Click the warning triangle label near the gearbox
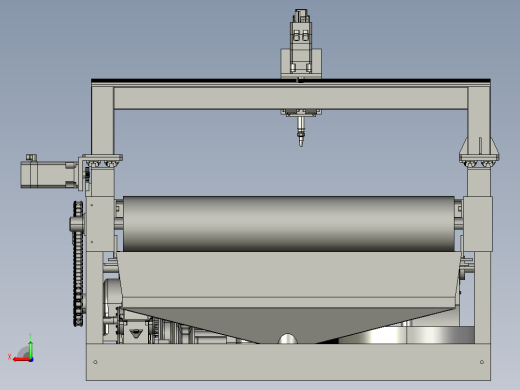The image size is (520, 390). tap(136, 333)
